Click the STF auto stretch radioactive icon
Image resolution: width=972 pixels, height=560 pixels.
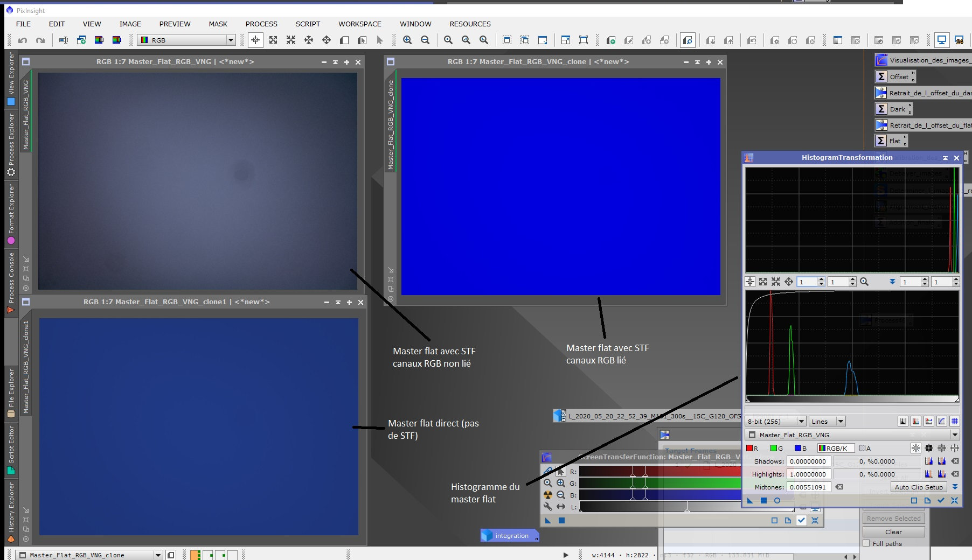[548, 495]
